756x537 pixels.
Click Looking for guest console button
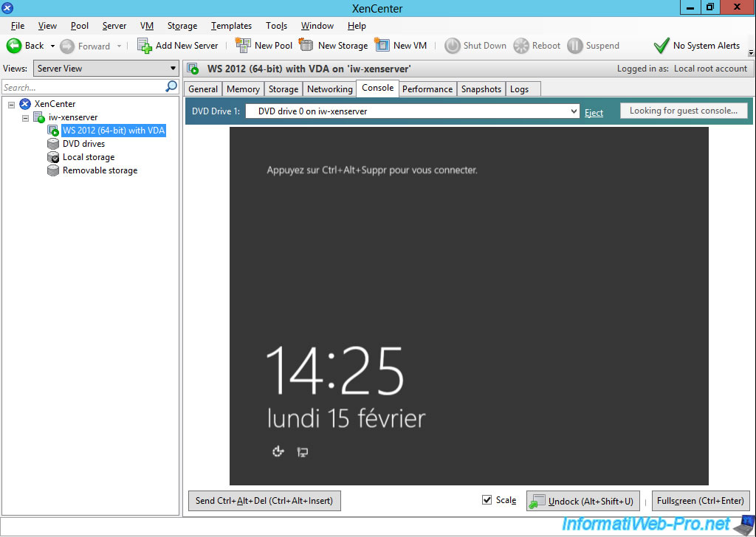684,111
